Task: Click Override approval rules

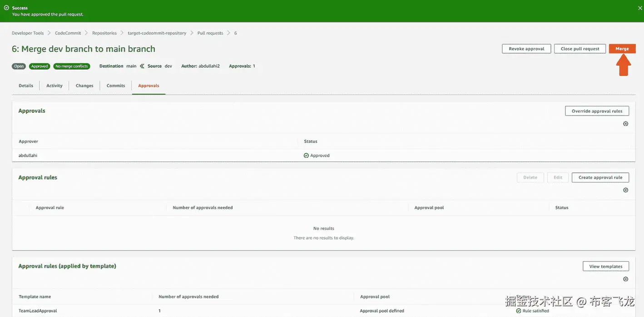Action: pos(597,111)
